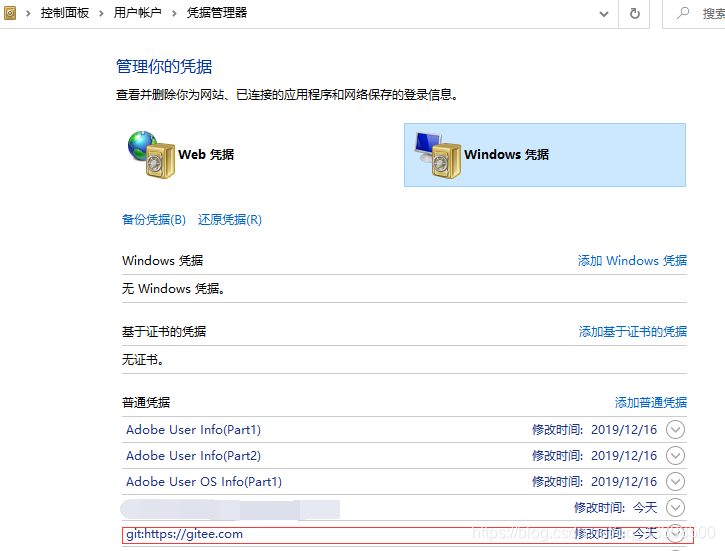Viewport: 725px width, 551px height.
Task: Click the Web credentials globe safe icon
Action: [152, 155]
